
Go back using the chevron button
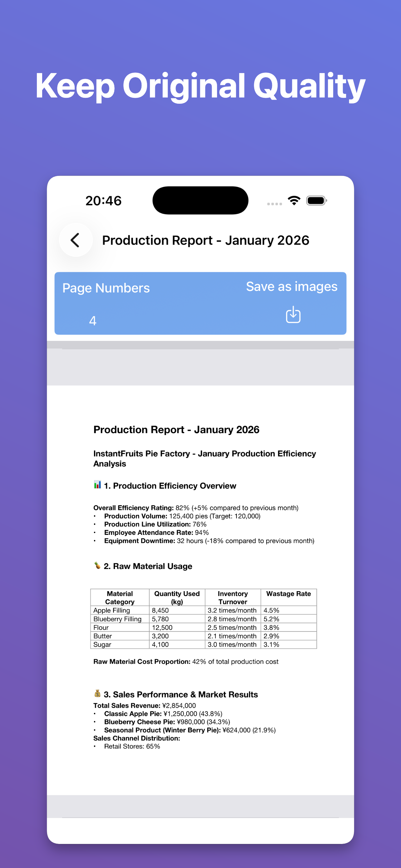(75, 240)
